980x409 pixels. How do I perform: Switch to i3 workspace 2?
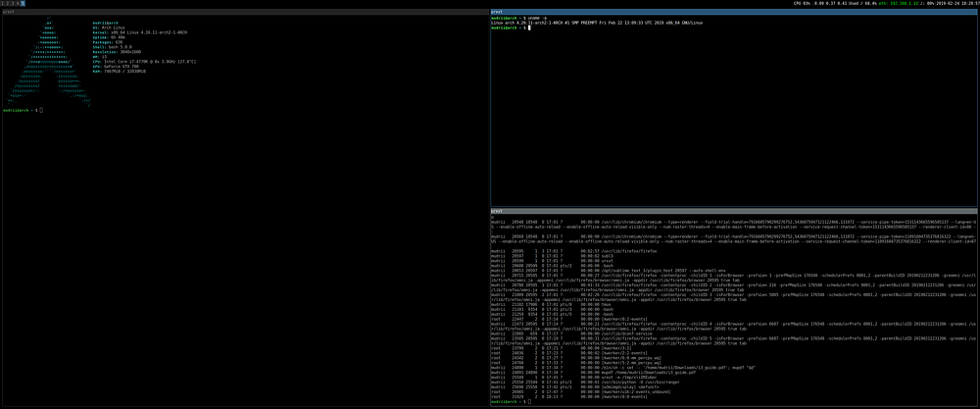click(x=7, y=3)
